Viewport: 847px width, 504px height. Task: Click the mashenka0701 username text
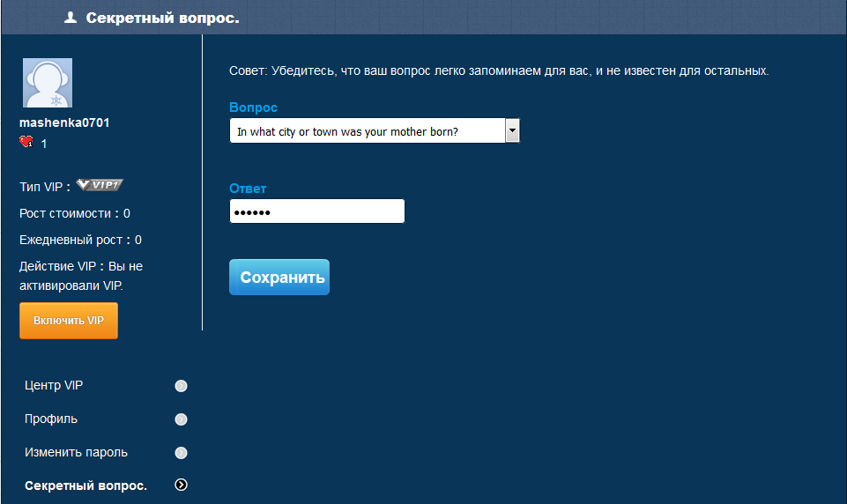[64, 122]
